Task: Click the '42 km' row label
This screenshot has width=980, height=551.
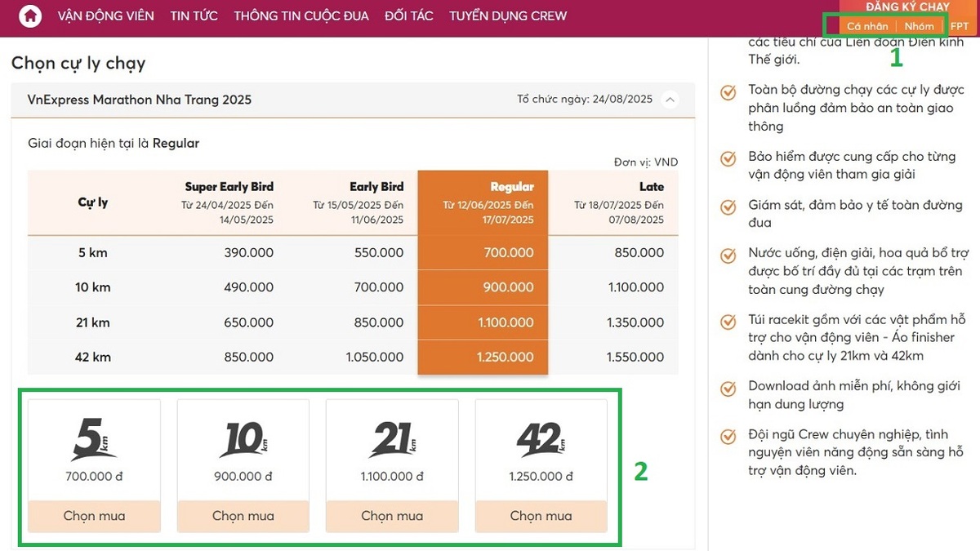Action: (x=93, y=358)
